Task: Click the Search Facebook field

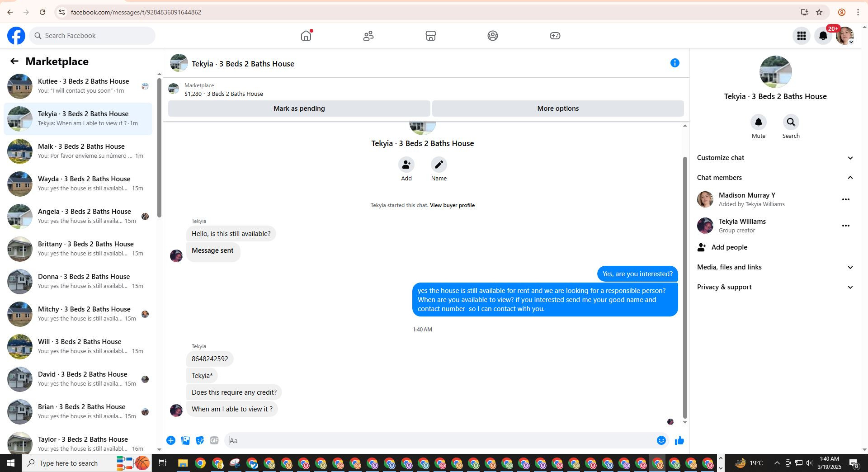Action: click(92, 36)
